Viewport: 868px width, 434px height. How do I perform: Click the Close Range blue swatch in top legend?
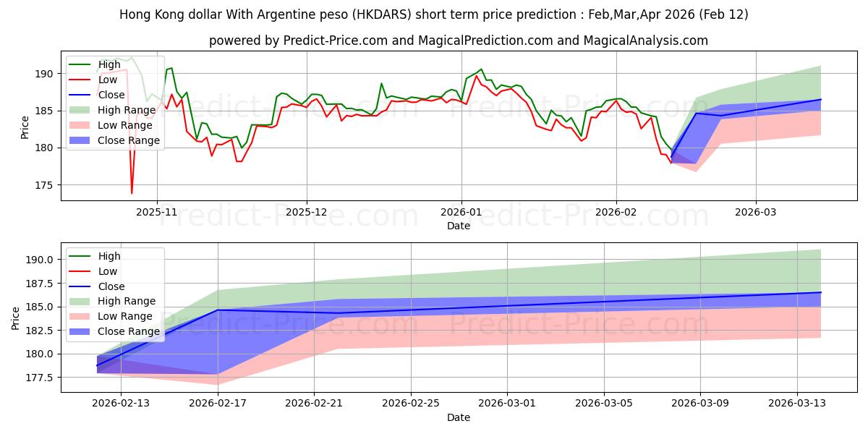pyautogui.click(x=80, y=140)
